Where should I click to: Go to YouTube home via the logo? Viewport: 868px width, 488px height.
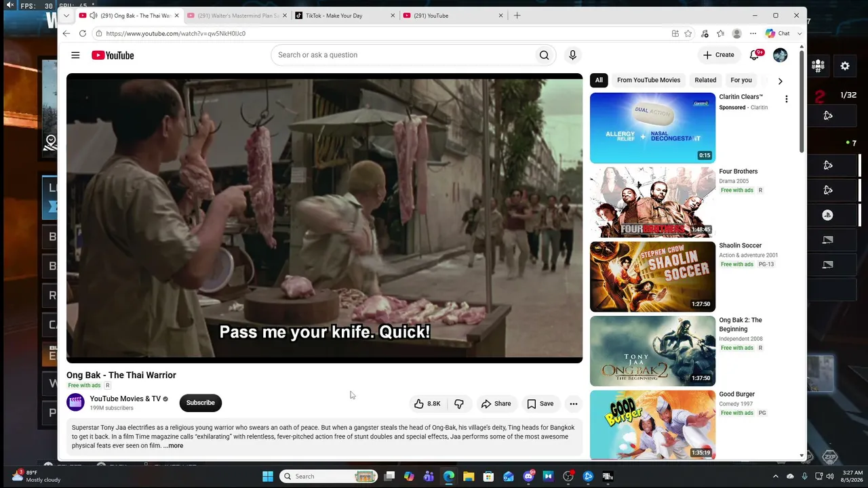(113, 55)
